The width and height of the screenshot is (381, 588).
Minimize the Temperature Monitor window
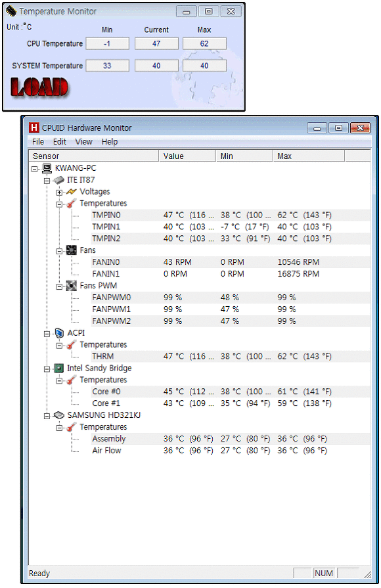(x=187, y=12)
